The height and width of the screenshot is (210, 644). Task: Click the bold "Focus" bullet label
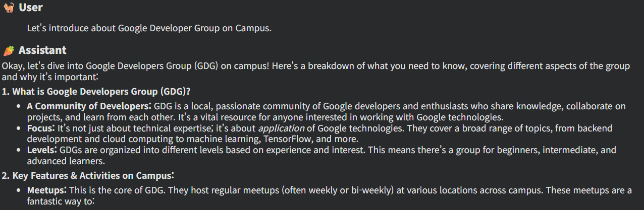point(40,128)
